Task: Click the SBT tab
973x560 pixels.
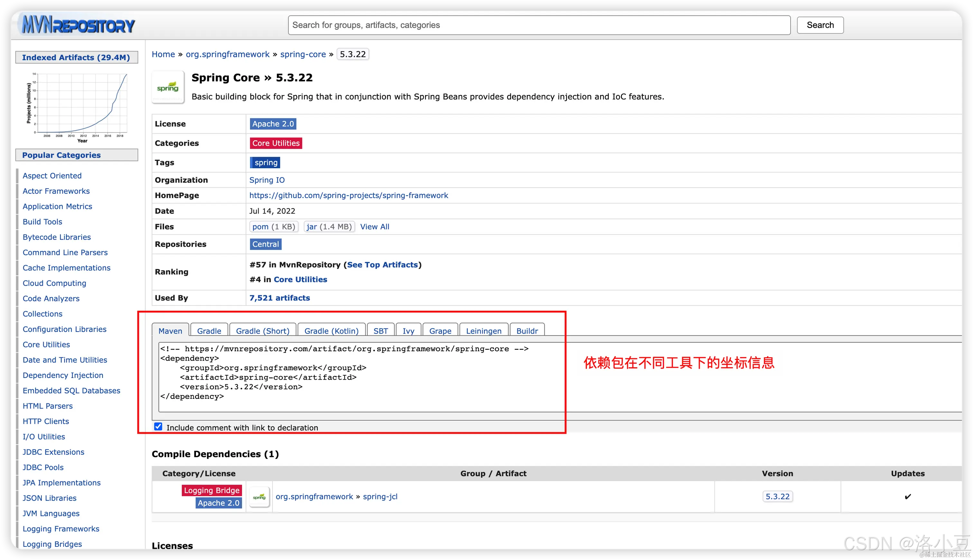Action: (380, 330)
